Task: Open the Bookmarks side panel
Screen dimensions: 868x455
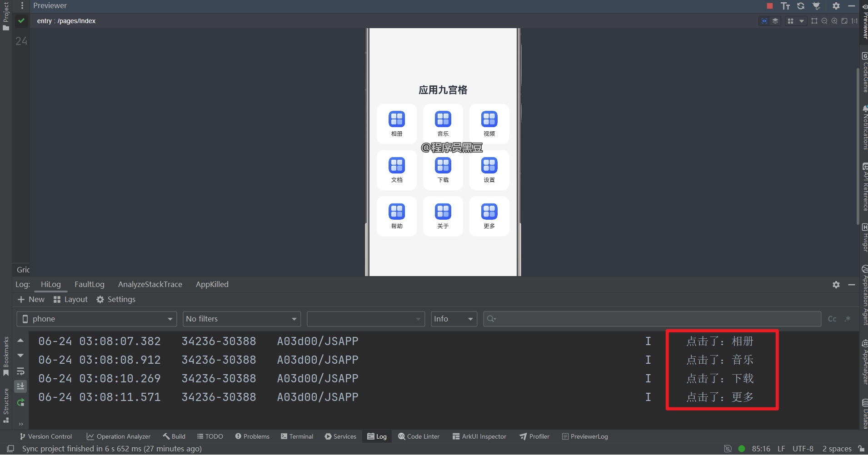Action: (6, 356)
